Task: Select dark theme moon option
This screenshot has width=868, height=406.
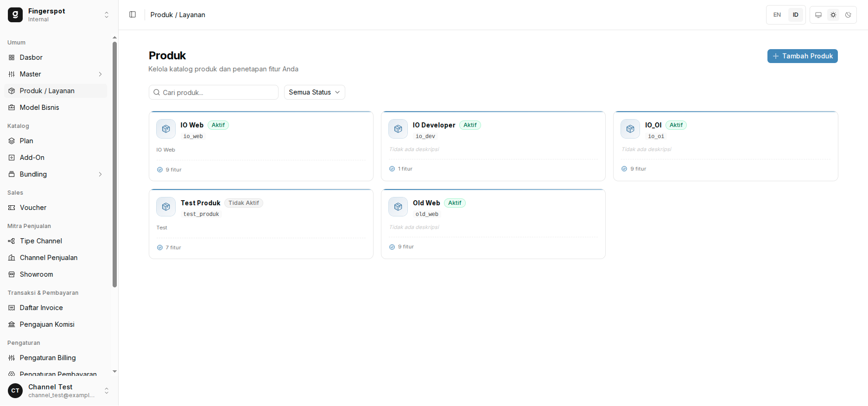Action: 848,15
